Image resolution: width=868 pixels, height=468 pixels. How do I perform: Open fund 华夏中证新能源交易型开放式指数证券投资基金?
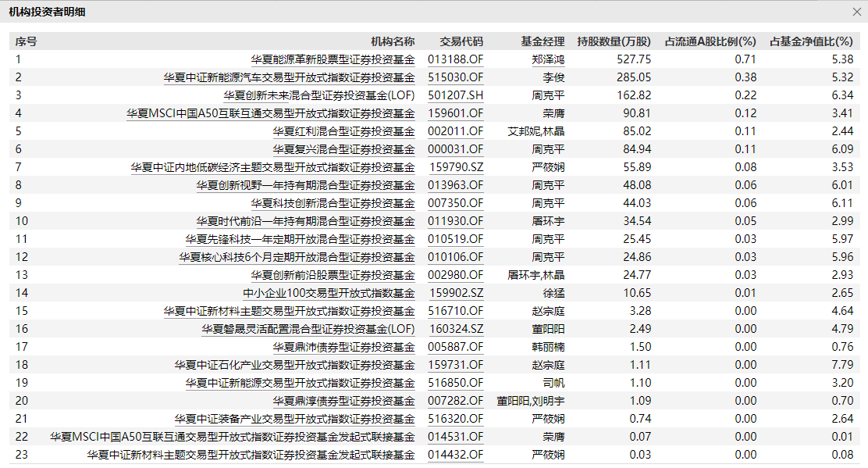pyautogui.click(x=300, y=383)
